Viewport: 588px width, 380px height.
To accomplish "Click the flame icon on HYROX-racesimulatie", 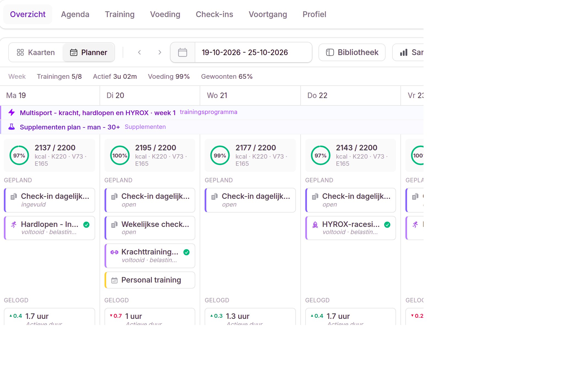I will (x=315, y=225).
